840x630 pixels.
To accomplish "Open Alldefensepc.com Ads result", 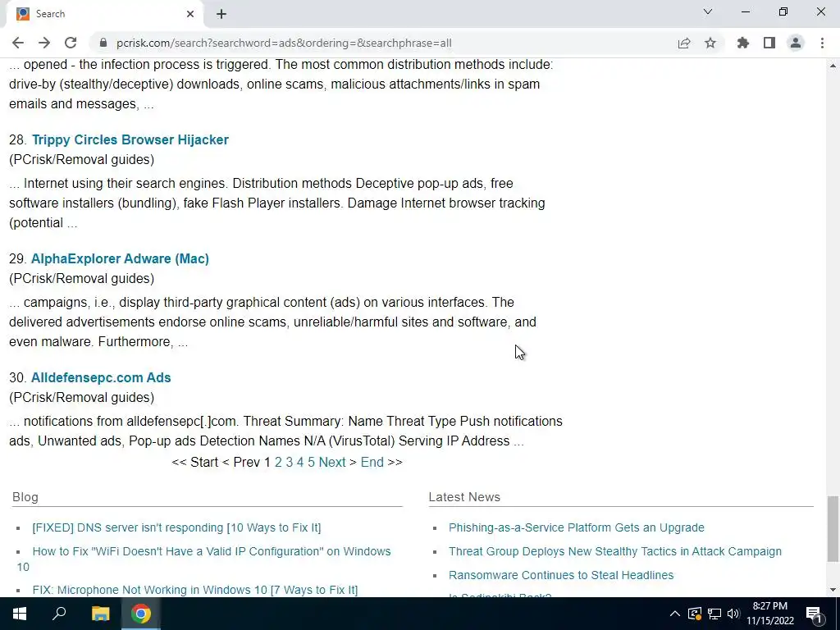I will (101, 377).
